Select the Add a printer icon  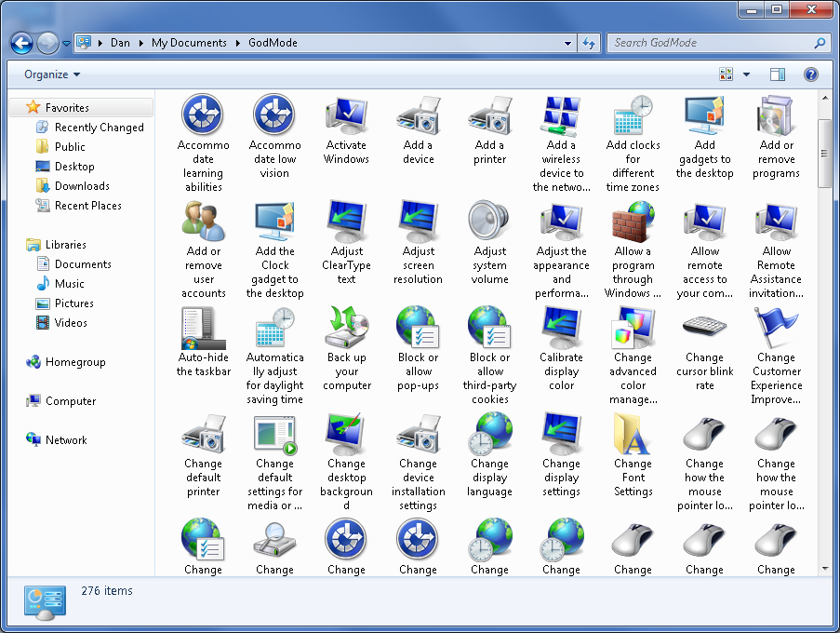click(489, 116)
